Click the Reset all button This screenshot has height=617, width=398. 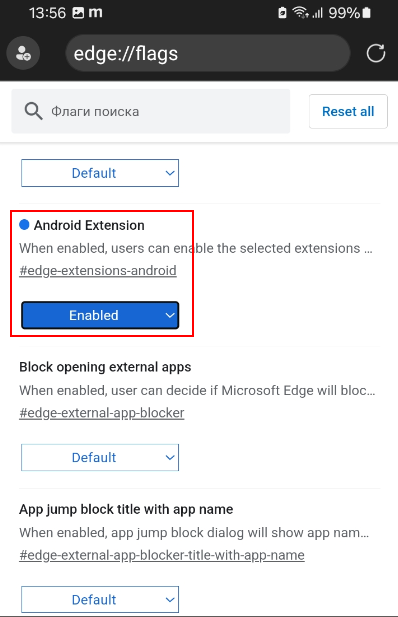click(348, 111)
